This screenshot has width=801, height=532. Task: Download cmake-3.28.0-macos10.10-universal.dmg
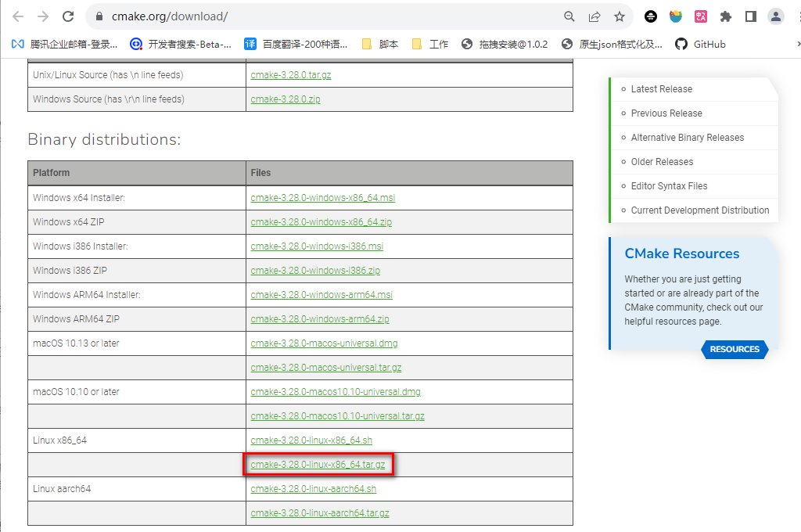[336, 392]
